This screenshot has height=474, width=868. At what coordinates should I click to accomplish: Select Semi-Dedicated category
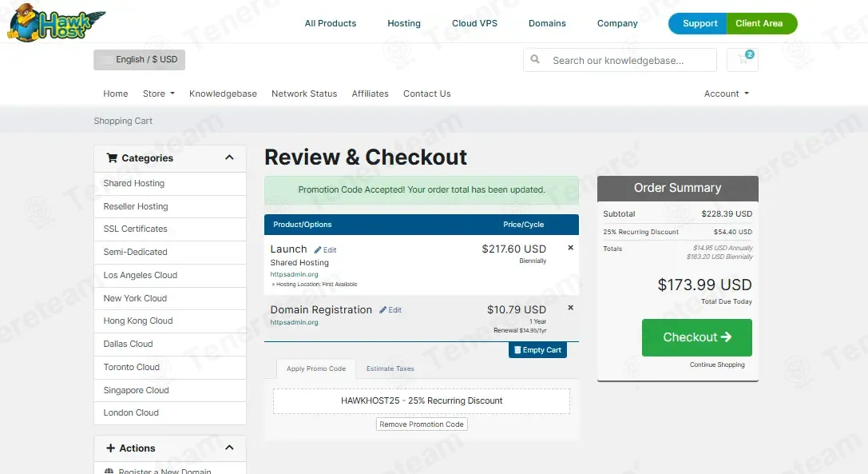tap(170, 253)
